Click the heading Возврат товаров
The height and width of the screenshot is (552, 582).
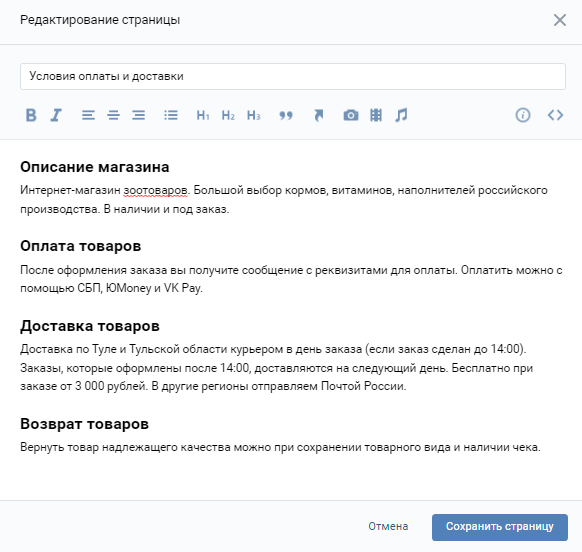[x=84, y=424]
